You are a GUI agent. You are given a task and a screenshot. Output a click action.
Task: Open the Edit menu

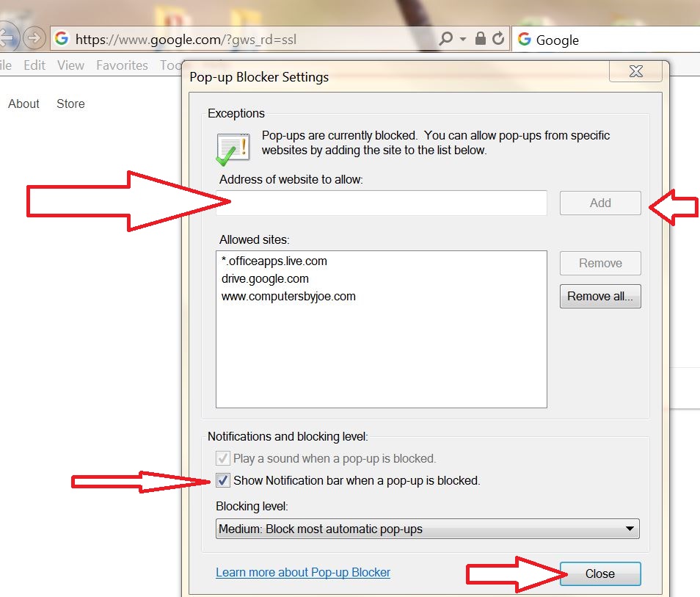34,65
